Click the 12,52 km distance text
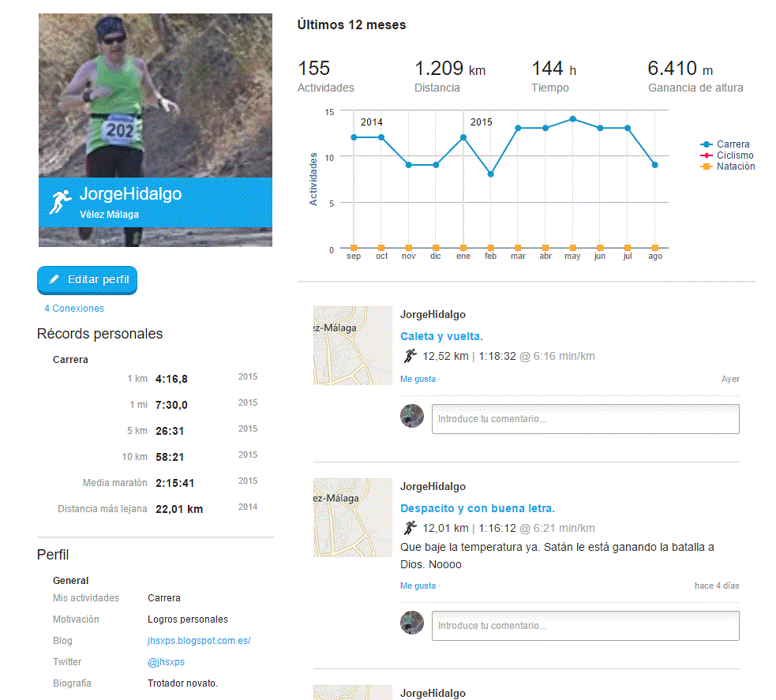The image size is (776, 700). 445,356
